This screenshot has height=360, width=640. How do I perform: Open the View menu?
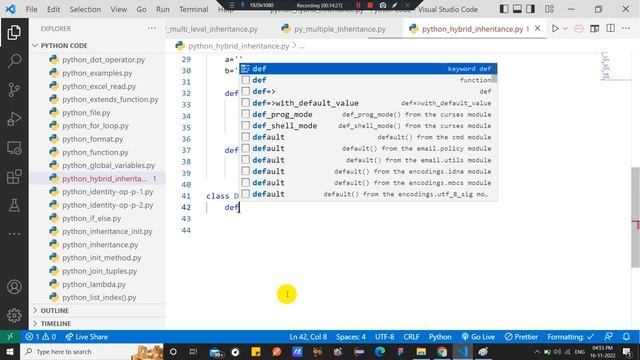click(x=118, y=9)
